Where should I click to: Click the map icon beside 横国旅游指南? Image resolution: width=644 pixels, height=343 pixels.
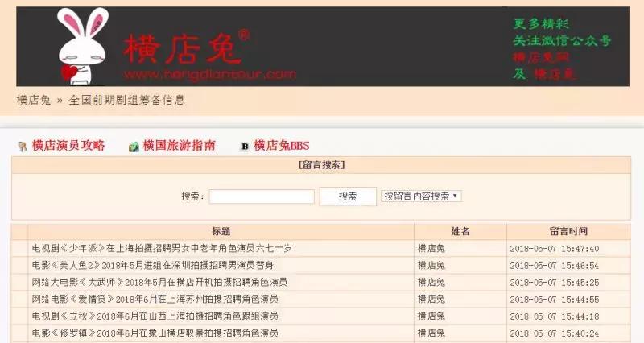coord(134,147)
